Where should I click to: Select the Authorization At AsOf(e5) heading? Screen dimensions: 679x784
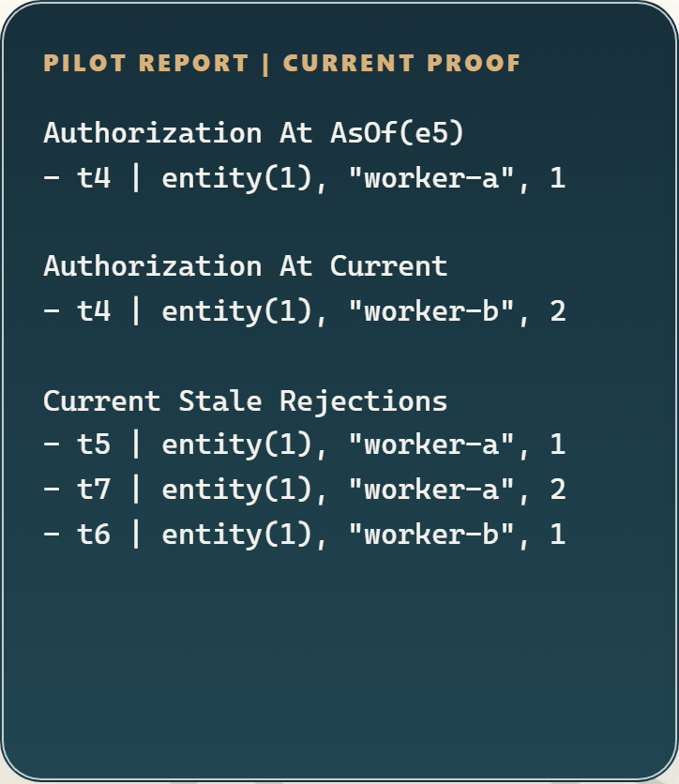253,133
